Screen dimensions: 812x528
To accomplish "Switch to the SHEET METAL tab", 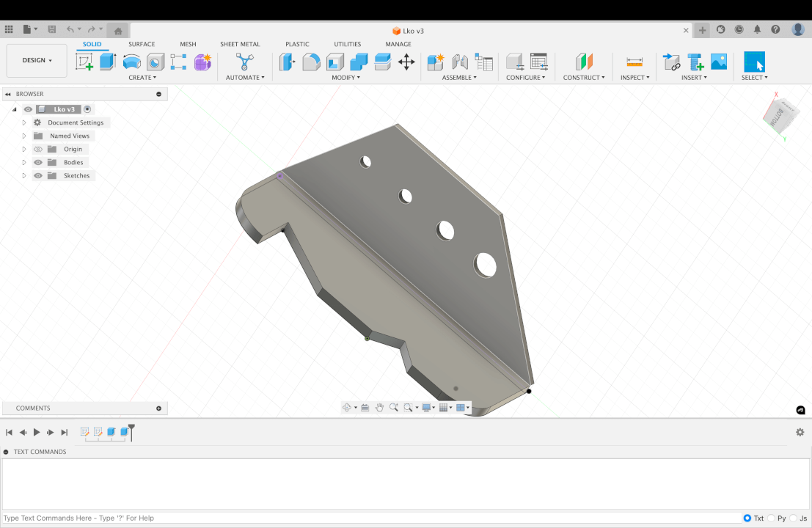I will coord(240,44).
